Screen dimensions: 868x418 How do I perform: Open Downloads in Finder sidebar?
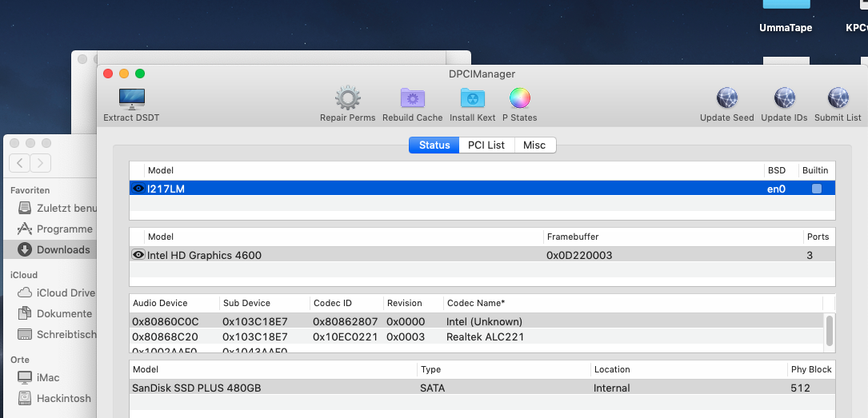click(62, 249)
